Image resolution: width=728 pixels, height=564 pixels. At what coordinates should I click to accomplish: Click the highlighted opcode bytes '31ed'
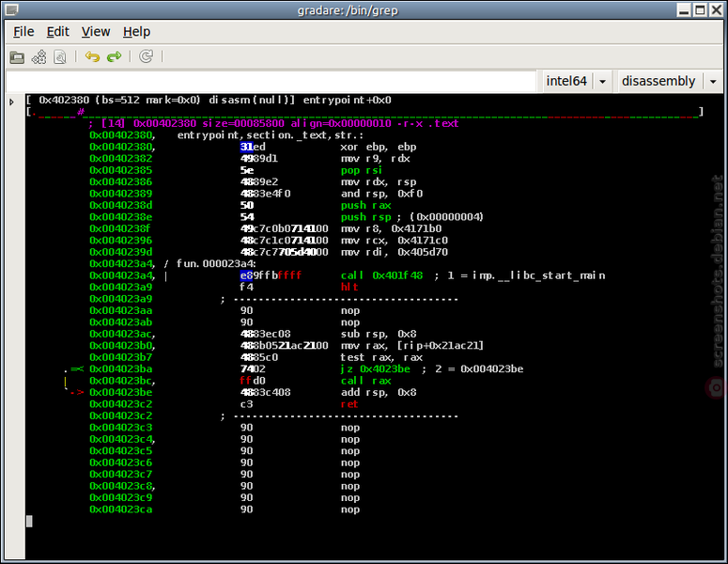(253, 147)
